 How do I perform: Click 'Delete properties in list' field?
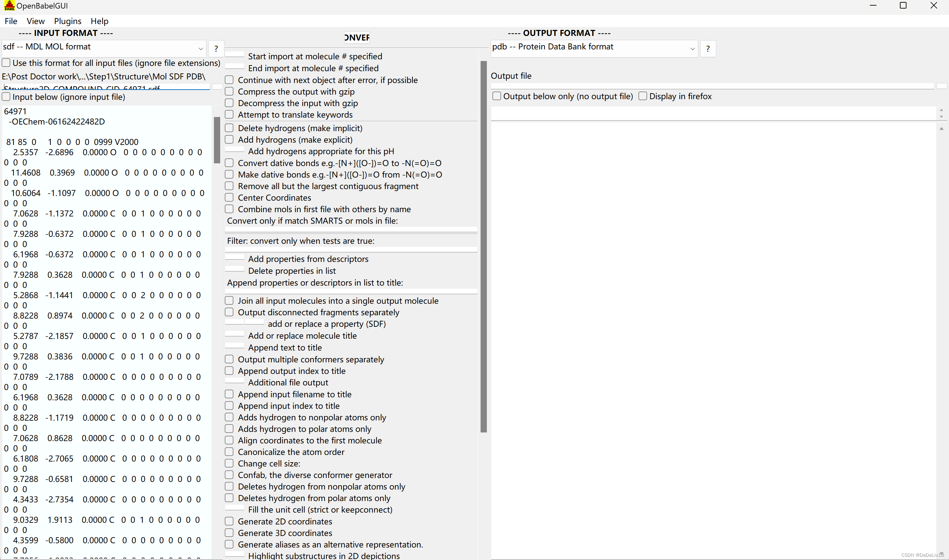[235, 269]
